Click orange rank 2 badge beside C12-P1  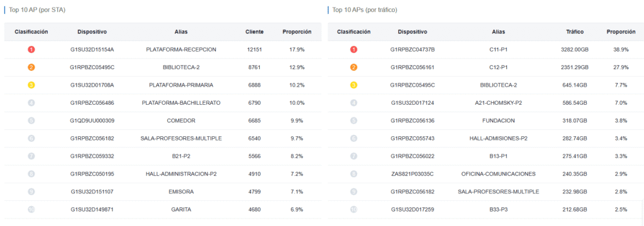point(353,67)
